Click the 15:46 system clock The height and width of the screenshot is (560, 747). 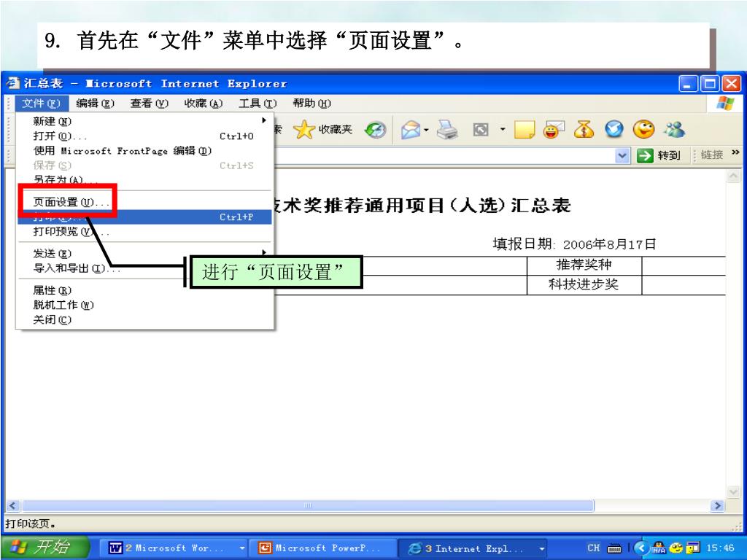(x=720, y=548)
